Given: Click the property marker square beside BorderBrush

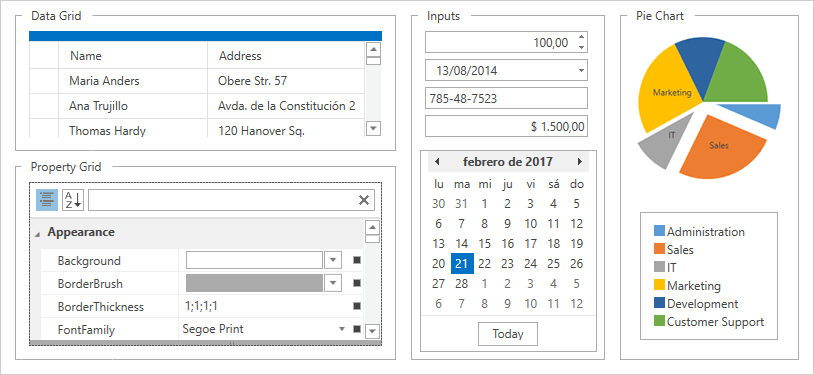Looking at the screenshot, I should 357,283.
